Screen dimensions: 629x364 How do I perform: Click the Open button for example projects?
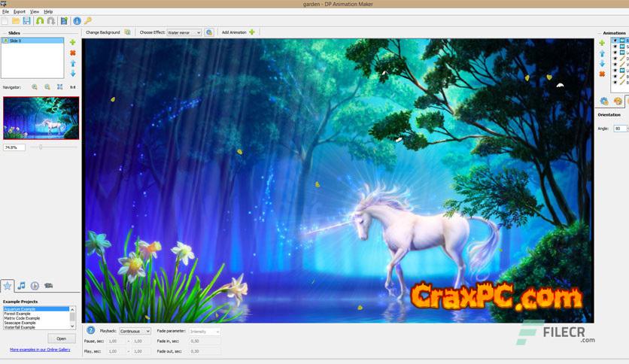pyautogui.click(x=62, y=338)
